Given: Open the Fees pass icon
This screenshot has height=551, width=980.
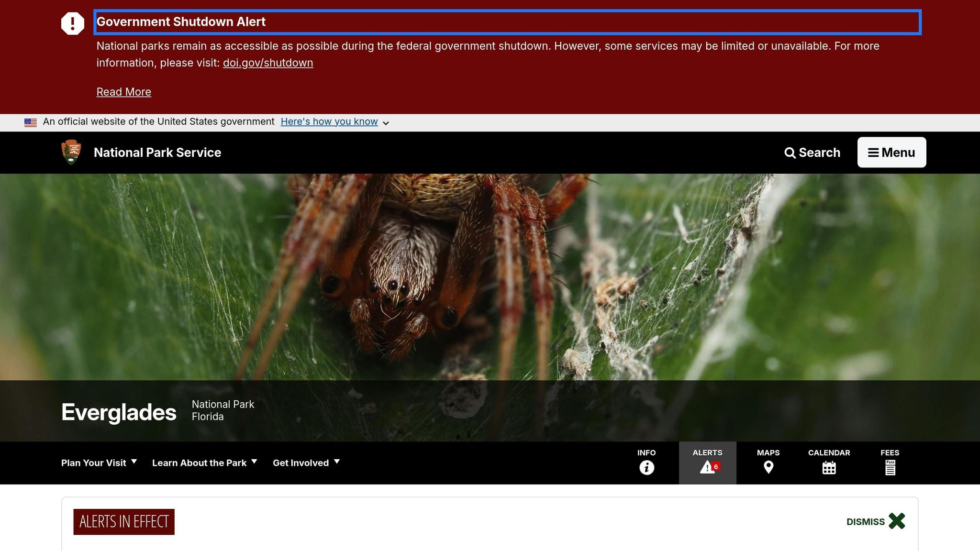Looking at the screenshot, I should (x=890, y=467).
